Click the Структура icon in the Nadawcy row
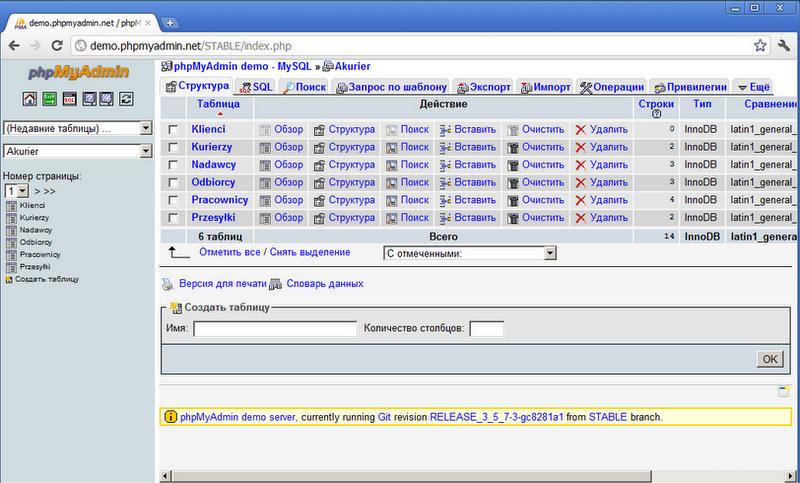 319,165
